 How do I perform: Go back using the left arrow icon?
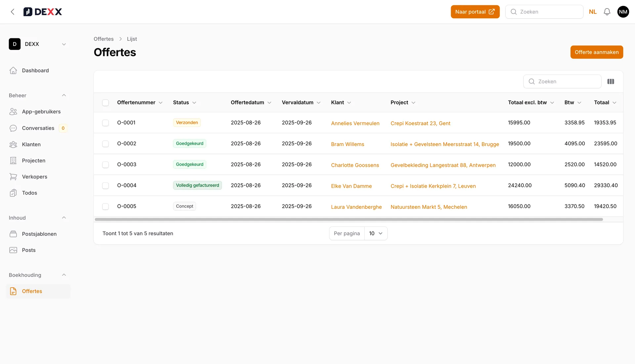coord(13,12)
